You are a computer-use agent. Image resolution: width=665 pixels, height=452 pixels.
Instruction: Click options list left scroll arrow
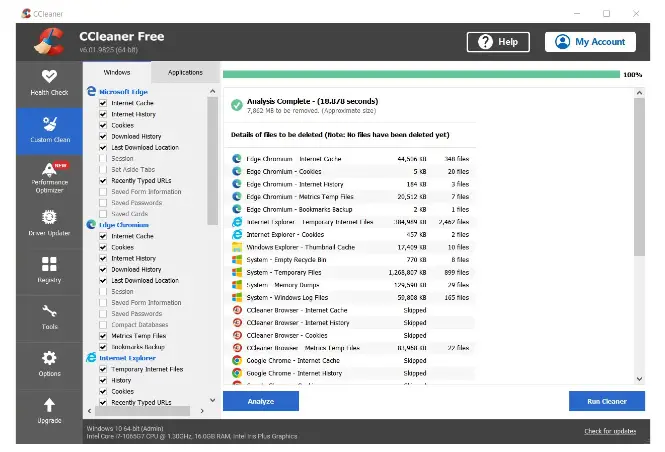pyautogui.click(x=89, y=410)
